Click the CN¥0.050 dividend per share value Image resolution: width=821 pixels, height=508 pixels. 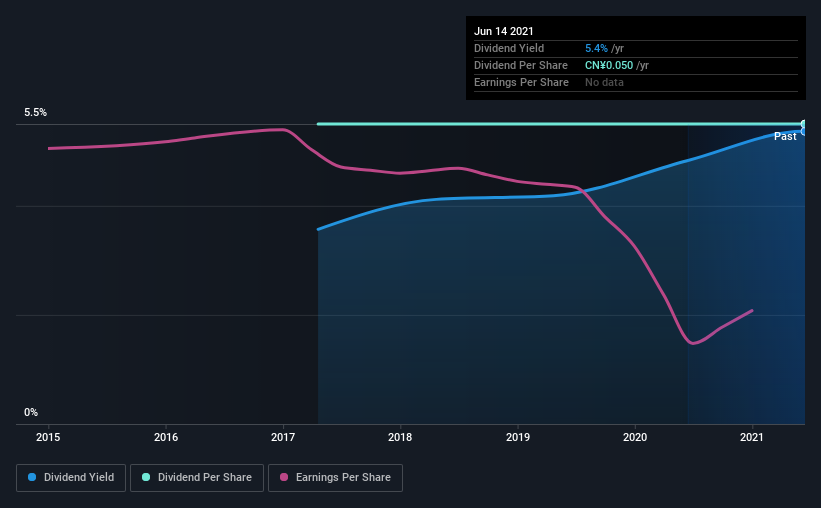[609, 65]
